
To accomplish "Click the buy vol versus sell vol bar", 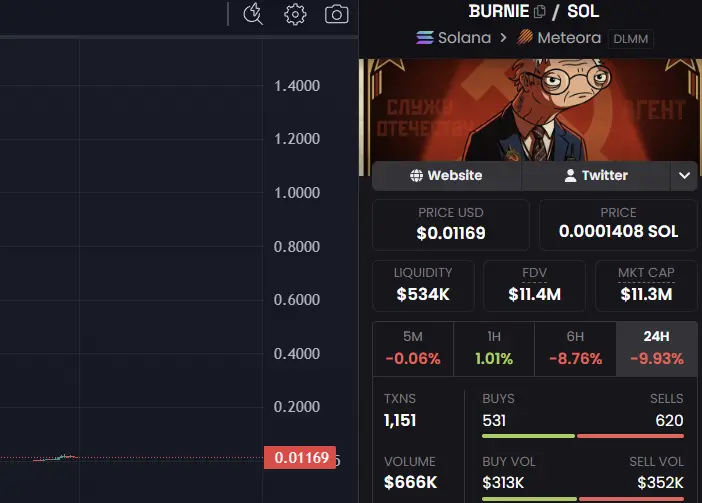I will (x=583, y=499).
